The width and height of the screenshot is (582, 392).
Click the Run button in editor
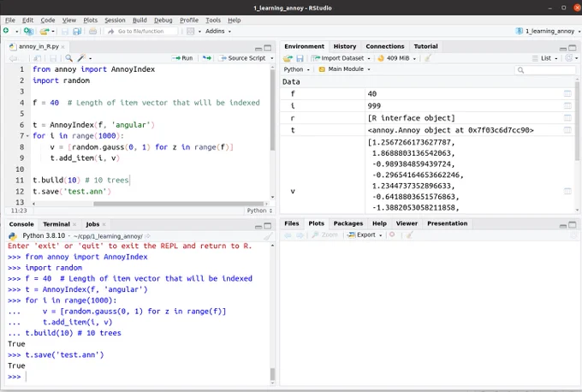[182, 58]
